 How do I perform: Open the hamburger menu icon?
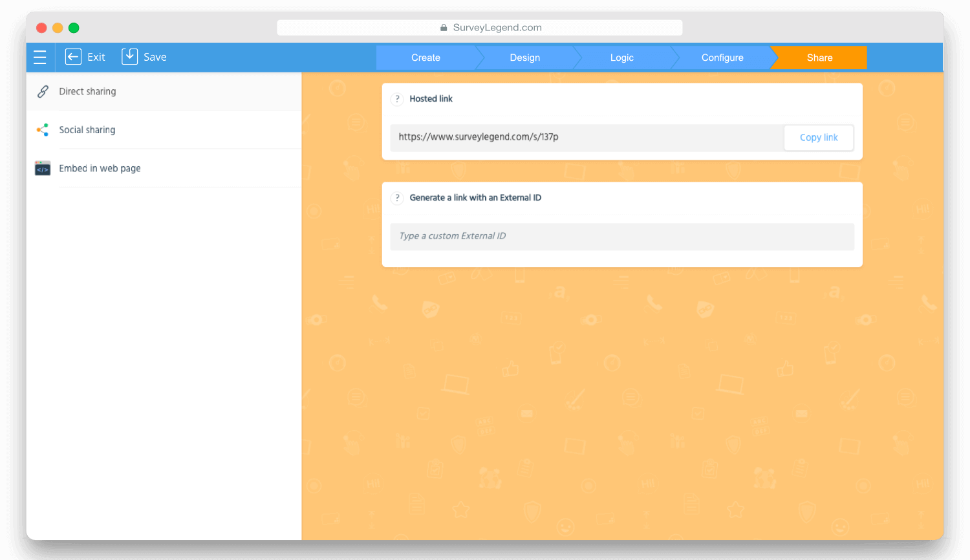[40, 58]
